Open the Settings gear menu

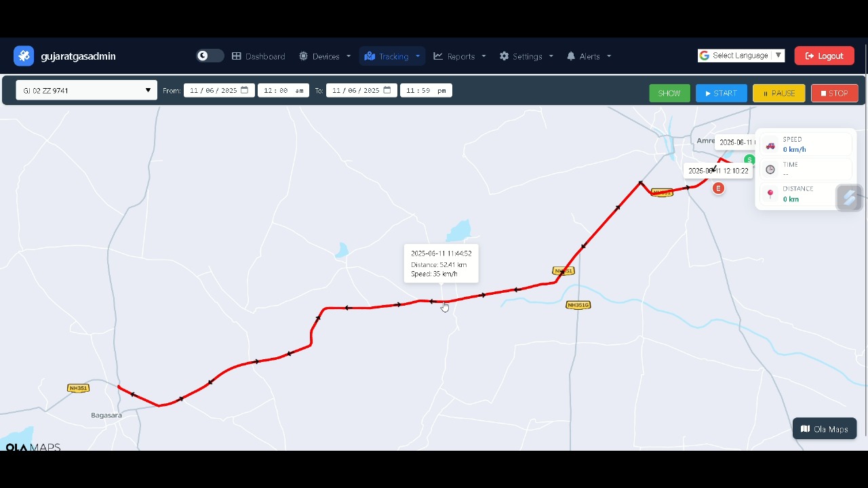tap(526, 56)
